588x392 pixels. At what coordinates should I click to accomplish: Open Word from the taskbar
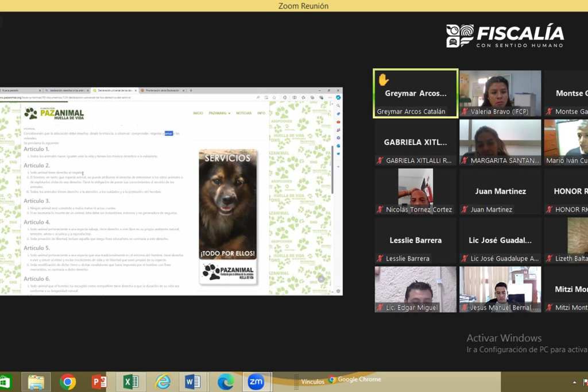(x=193, y=382)
